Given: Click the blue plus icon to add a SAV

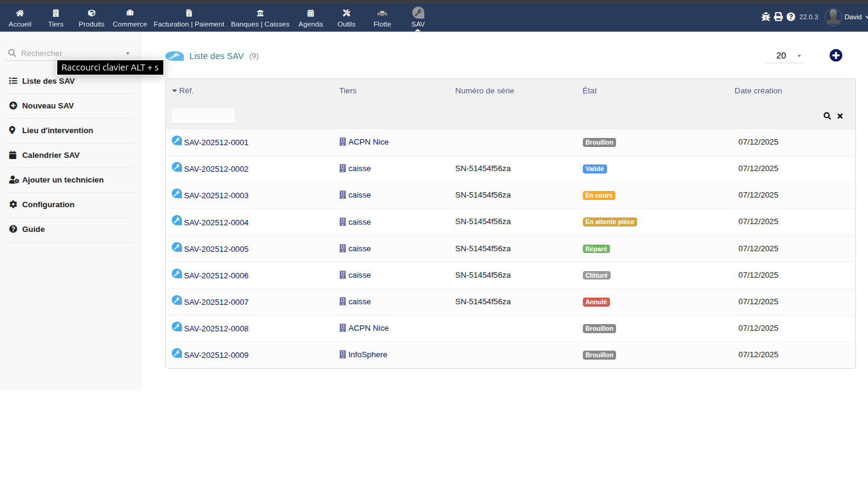Looking at the screenshot, I should [835, 55].
